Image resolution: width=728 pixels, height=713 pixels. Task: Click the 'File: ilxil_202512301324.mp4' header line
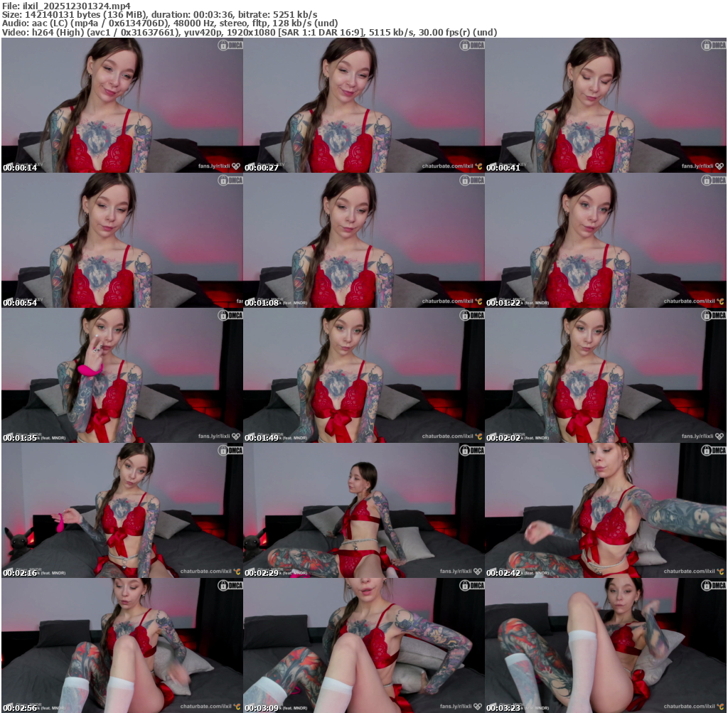66,6
